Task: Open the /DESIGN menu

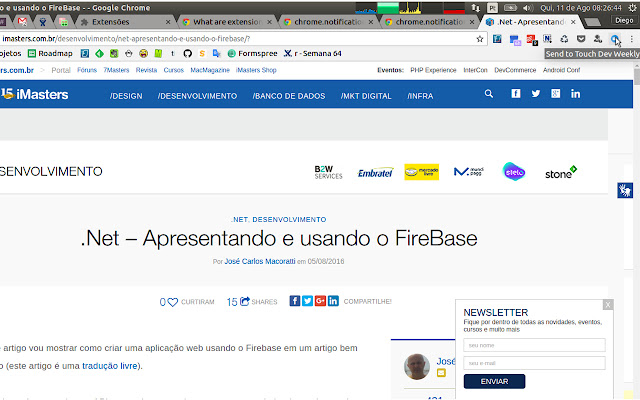Action: pos(126,96)
